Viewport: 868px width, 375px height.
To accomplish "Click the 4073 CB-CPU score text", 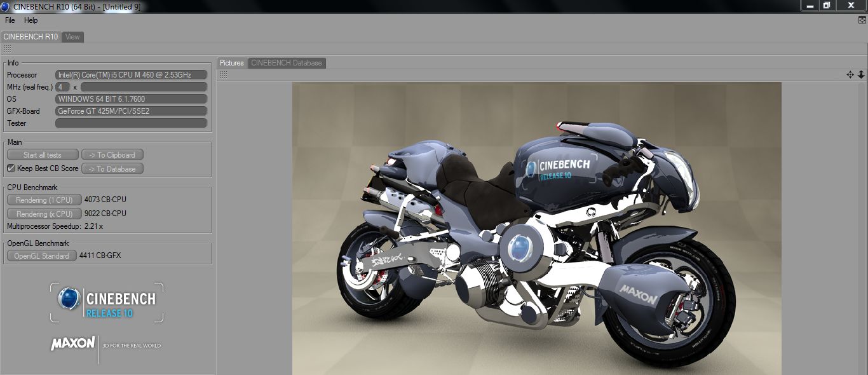I will click(105, 200).
